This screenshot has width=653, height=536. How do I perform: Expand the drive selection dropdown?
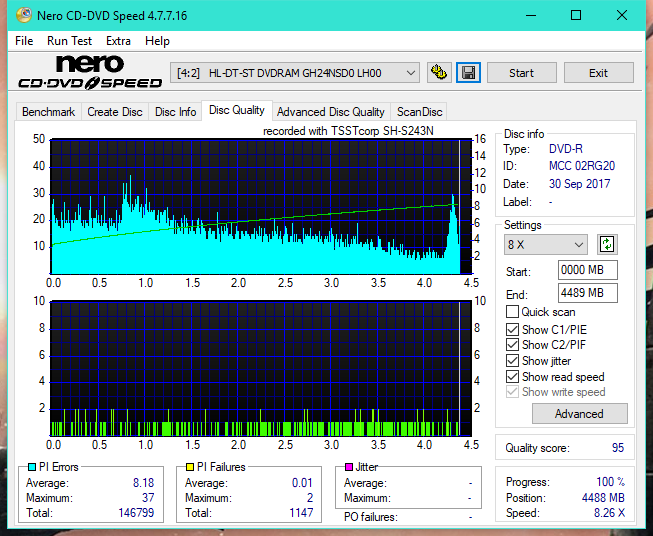[411, 73]
